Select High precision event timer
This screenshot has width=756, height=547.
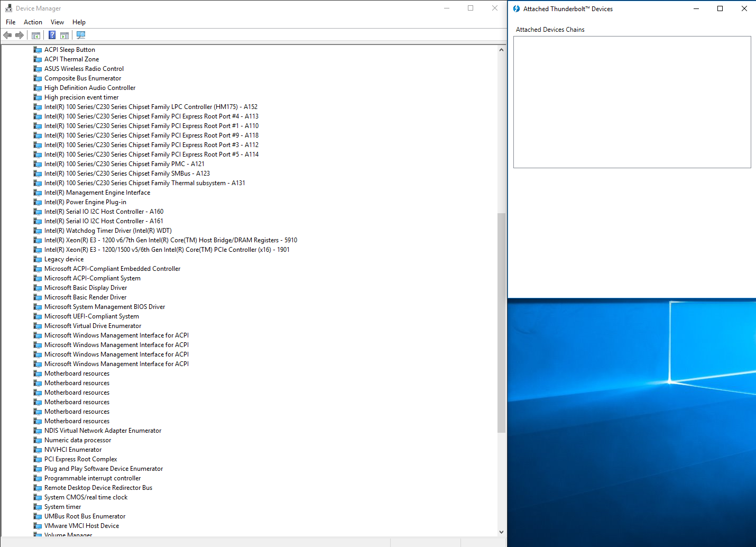pos(81,97)
